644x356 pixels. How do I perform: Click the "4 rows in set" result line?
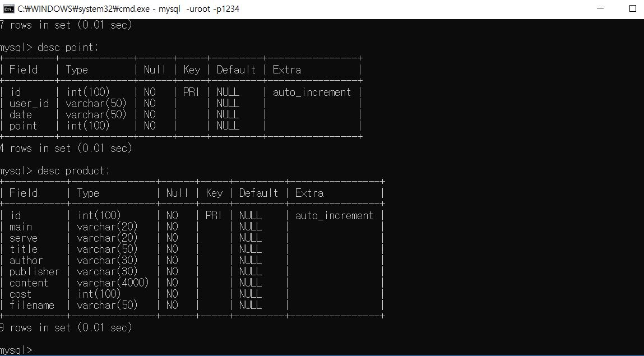[x=66, y=148]
